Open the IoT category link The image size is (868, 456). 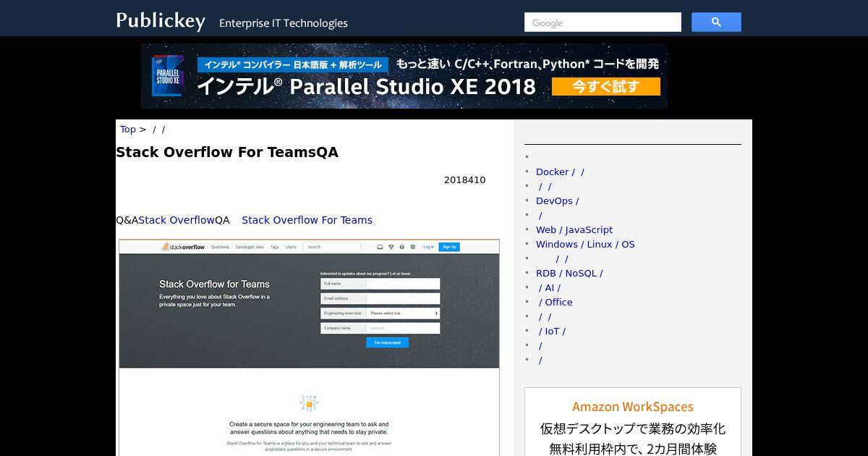(x=552, y=332)
